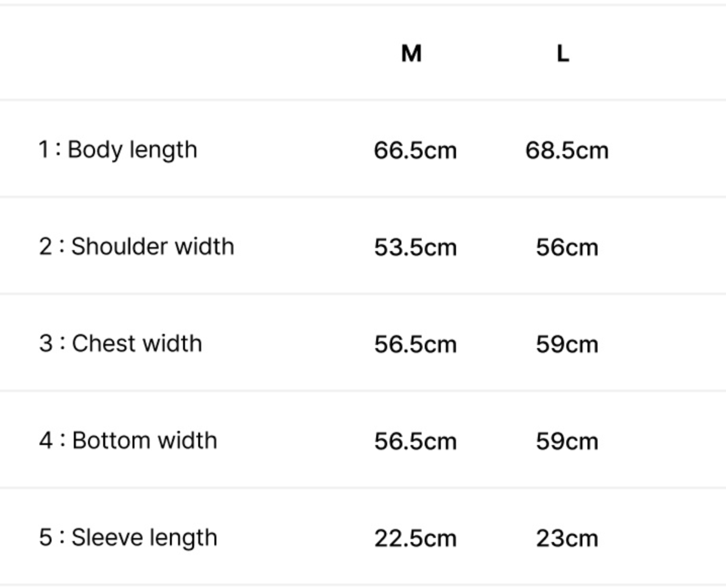Image resolution: width=726 pixels, height=588 pixels.
Task: Click the L size column header
Action: point(563,53)
